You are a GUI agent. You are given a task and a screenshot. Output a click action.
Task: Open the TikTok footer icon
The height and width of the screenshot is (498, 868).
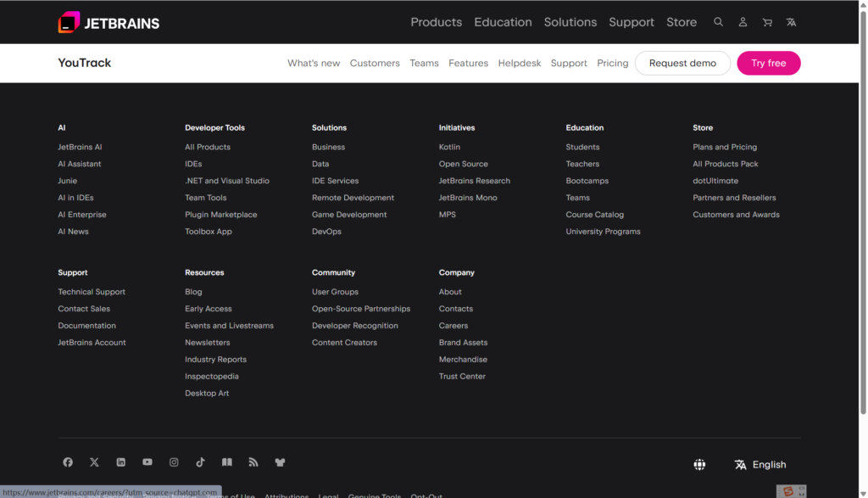click(200, 462)
